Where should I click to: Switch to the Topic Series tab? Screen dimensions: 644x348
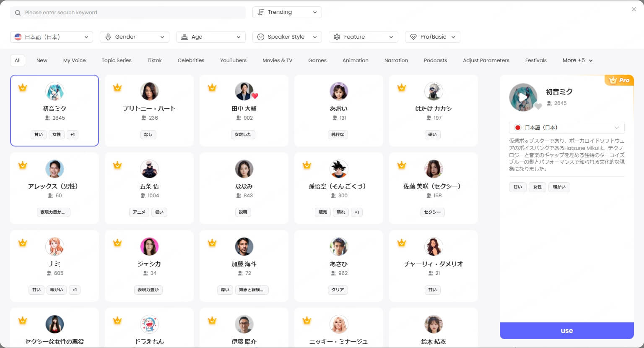117,60
